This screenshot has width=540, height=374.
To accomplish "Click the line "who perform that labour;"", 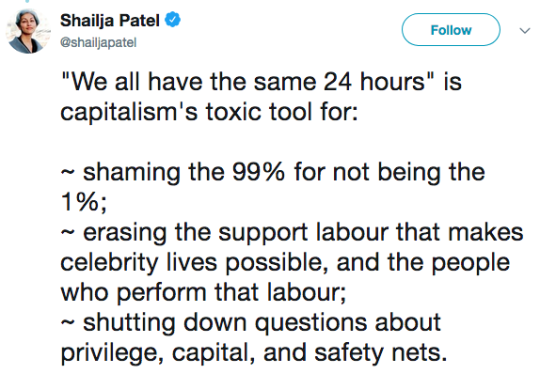I will (203, 293).
